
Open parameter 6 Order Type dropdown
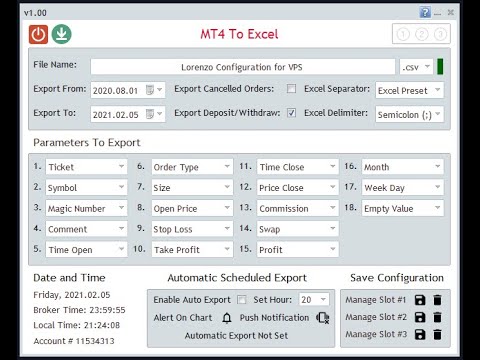pyautogui.click(x=192, y=167)
